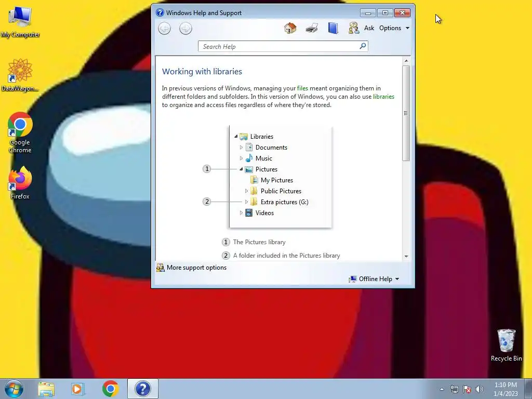Close the Windows Help and Support window
Viewport: 532px width, 399px height.
click(x=402, y=13)
